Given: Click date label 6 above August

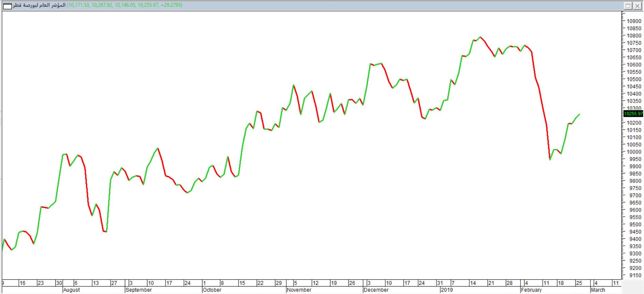Looking at the screenshot, I should pyautogui.click(x=76, y=283).
